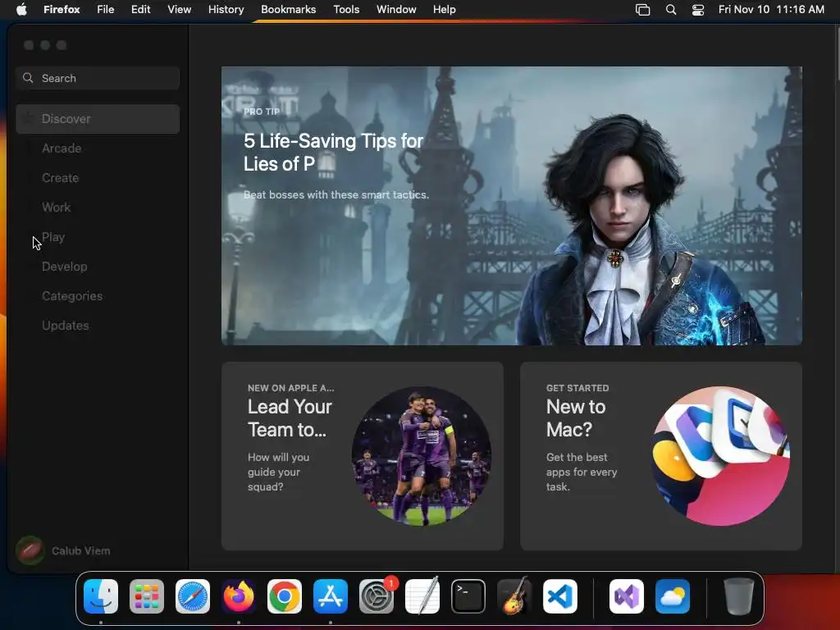This screenshot has width=840, height=630.
Task: Click the App Store search field
Action: (x=98, y=78)
